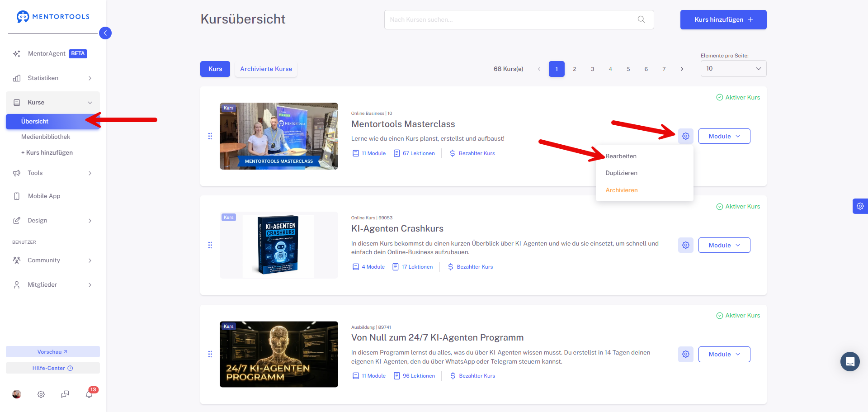Image resolution: width=868 pixels, height=412 pixels.
Task: Expand the Statistiken menu
Action: 53,78
